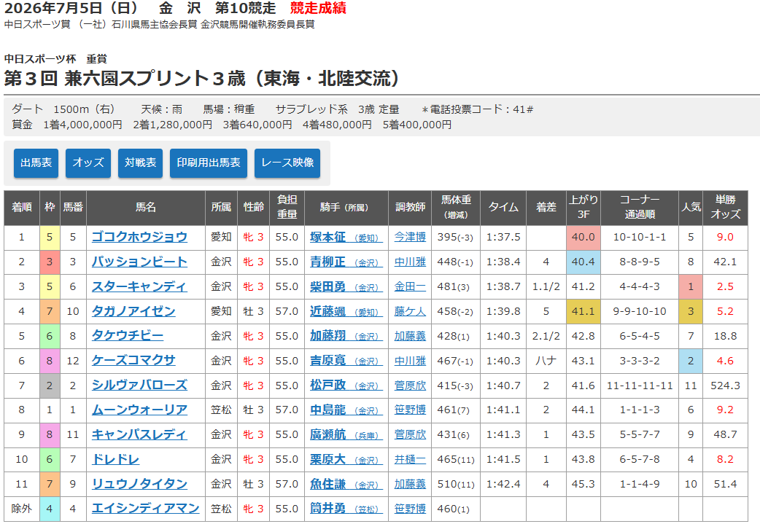Viewport: 760px width, 532px height.
Task: Select body weight 510(11)
Action: (x=456, y=484)
